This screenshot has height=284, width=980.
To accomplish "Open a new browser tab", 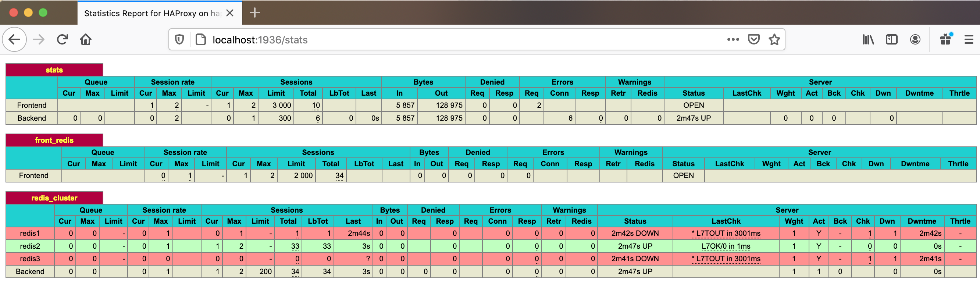I will 254,13.
